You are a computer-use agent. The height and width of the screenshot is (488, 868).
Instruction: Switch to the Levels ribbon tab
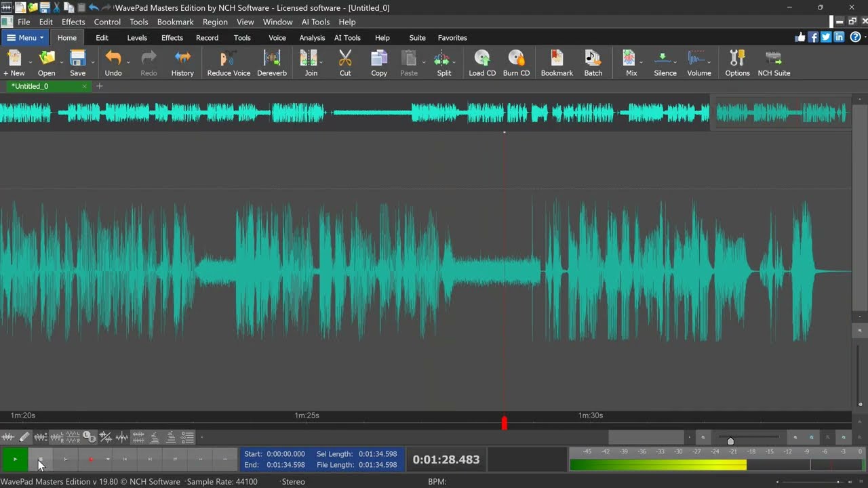[x=137, y=38]
